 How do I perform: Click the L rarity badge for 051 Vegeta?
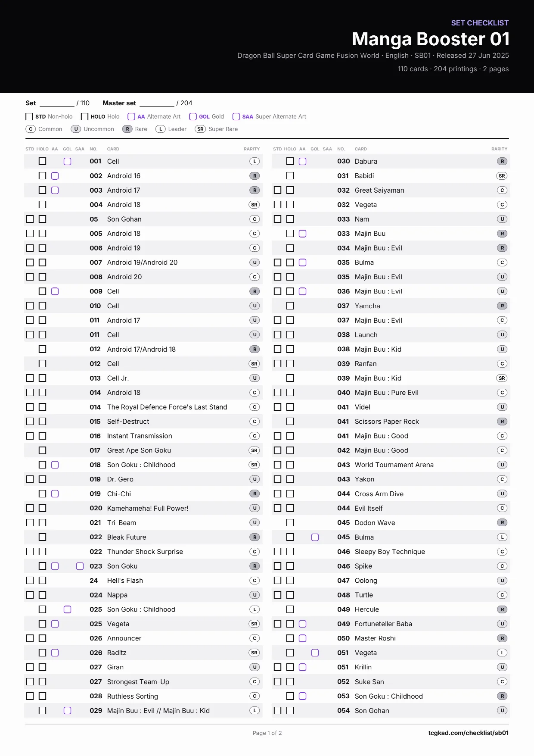(502, 653)
